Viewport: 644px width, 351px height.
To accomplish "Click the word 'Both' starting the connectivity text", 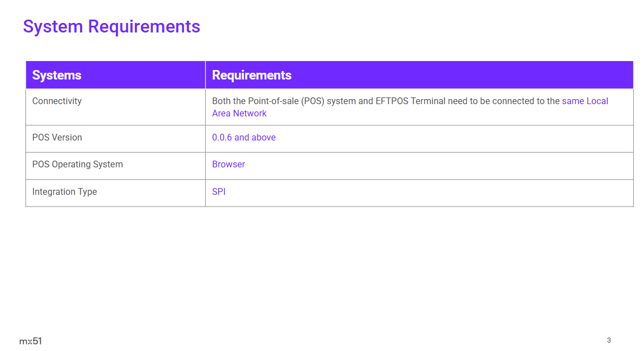I will 221,101.
